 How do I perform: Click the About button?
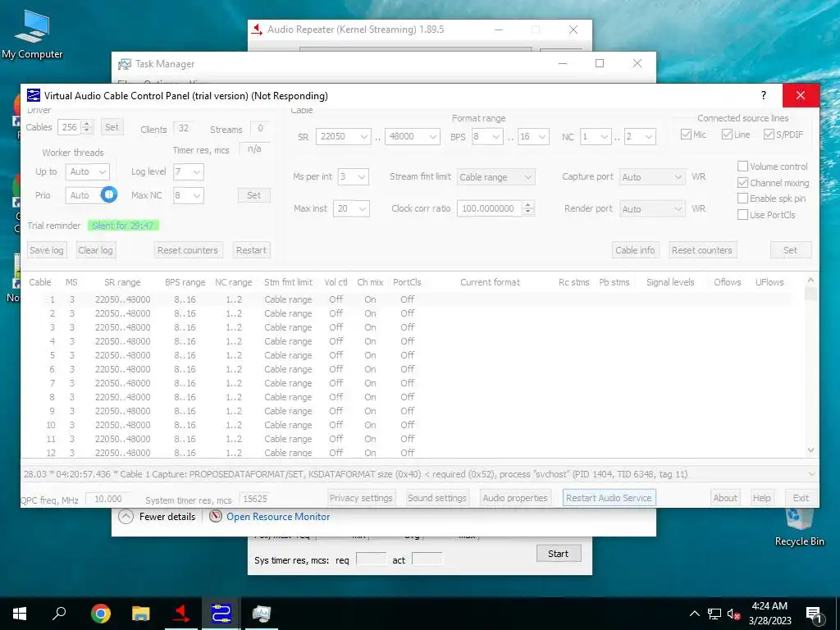tap(725, 498)
